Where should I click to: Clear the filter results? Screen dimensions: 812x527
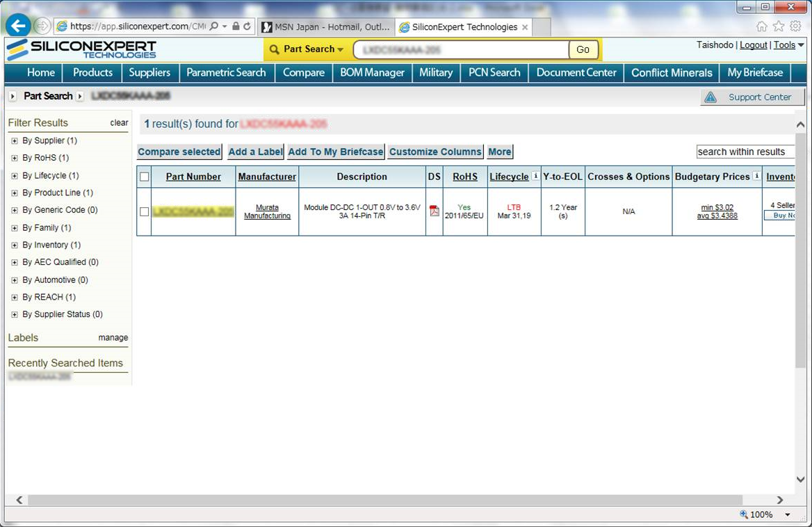tap(119, 122)
